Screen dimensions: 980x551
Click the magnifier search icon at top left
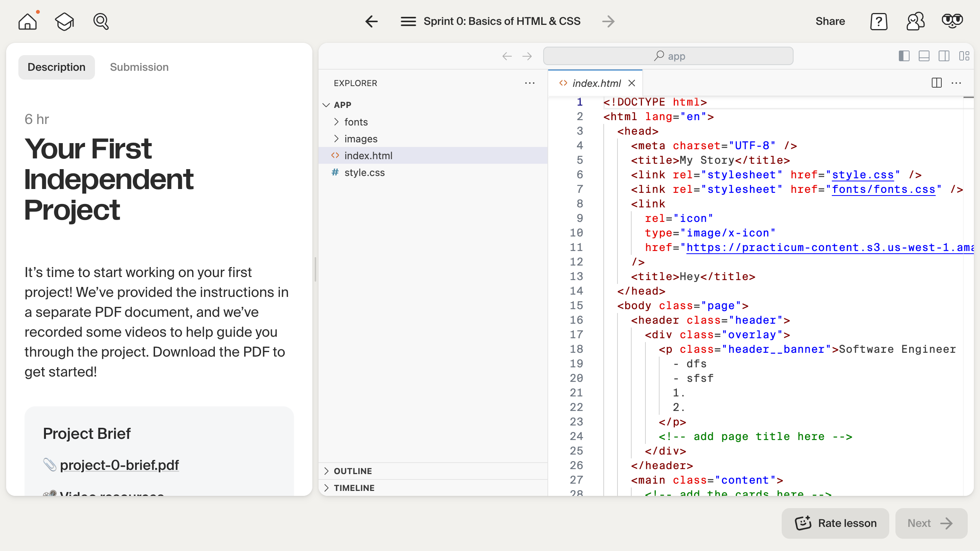click(101, 21)
